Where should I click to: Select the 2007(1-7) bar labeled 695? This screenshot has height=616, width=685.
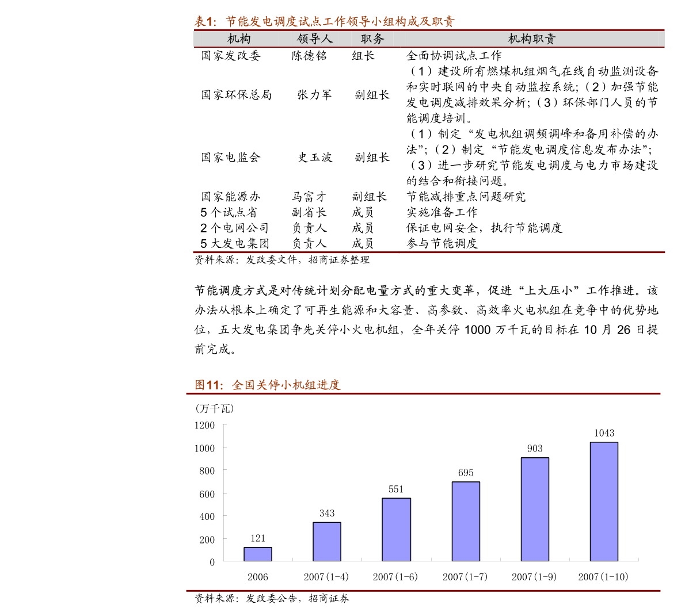click(466, 521)
